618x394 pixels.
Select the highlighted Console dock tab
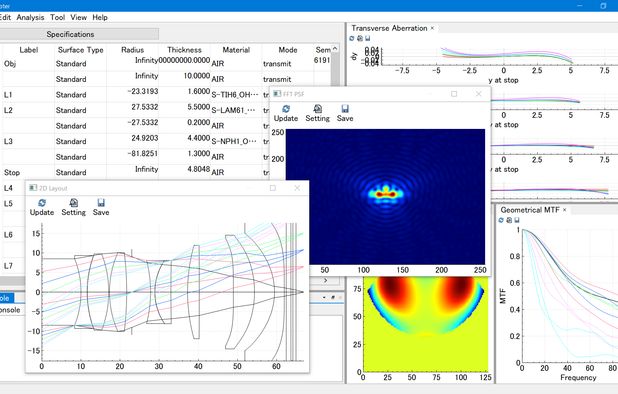tap(6, 298)
